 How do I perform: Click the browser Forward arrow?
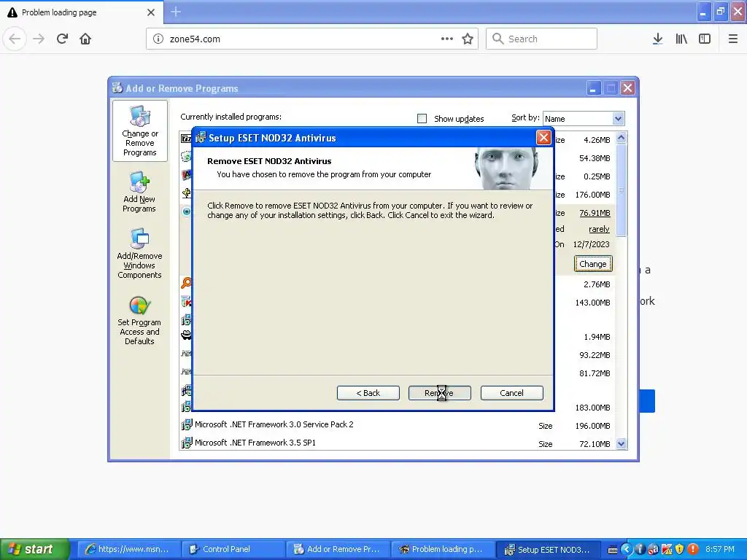click(39, 39)
